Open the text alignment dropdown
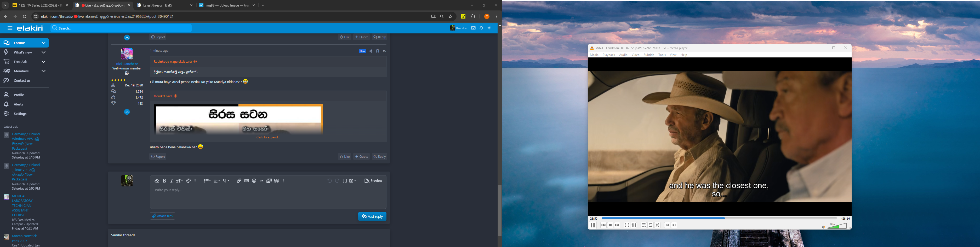The height and width of the screenshot is (247, 980). pyautogui.click(x=216, y=181)
